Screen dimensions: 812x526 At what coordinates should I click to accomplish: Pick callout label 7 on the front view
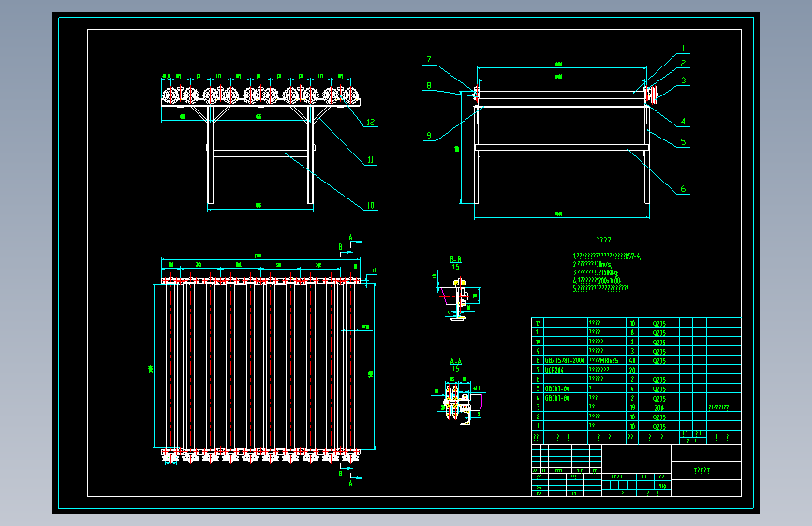pos(429,60)
